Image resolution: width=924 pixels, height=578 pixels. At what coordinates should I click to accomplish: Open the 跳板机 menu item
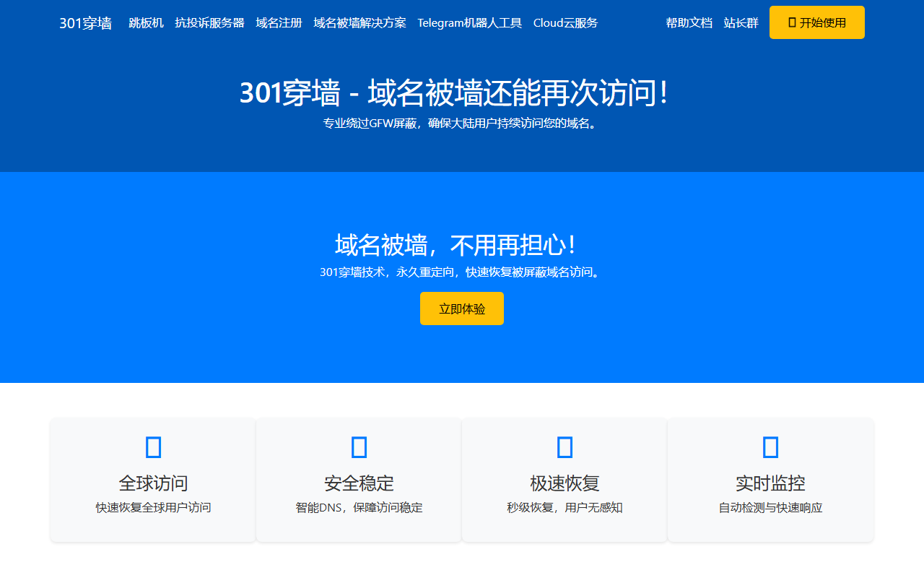click(x=146, y=22)
